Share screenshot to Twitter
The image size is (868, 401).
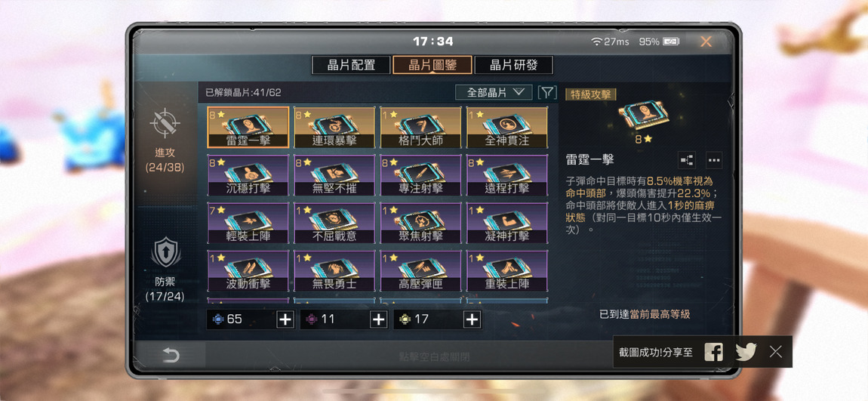tap(746, 352)
